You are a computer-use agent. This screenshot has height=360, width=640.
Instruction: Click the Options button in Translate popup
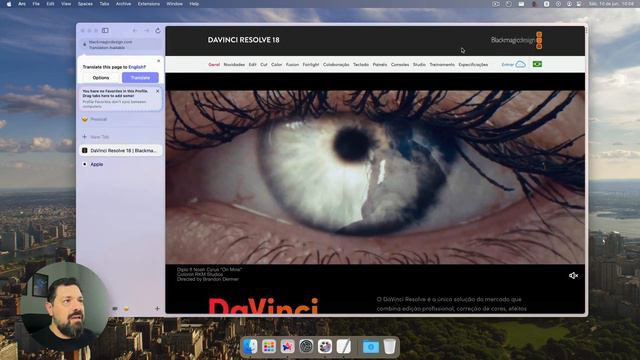(x=101, y=78)
